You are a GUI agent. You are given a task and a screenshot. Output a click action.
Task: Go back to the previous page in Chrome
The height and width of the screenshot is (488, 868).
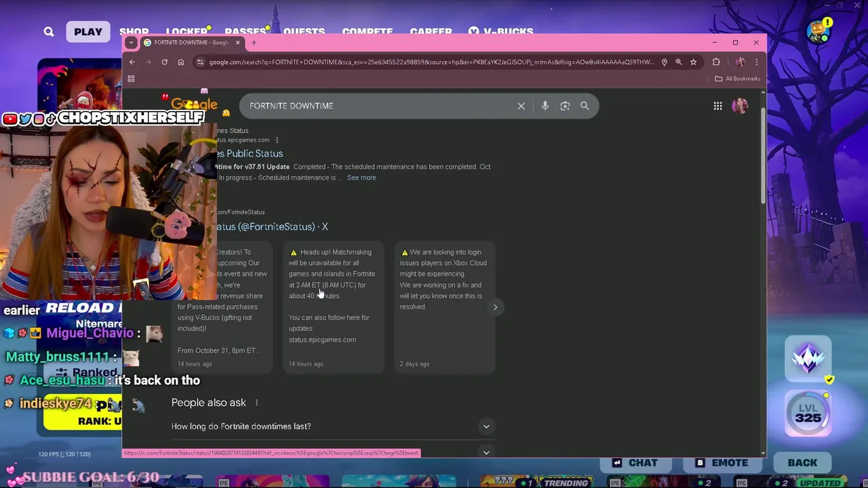pyautogui.click(x=132, y=62)
